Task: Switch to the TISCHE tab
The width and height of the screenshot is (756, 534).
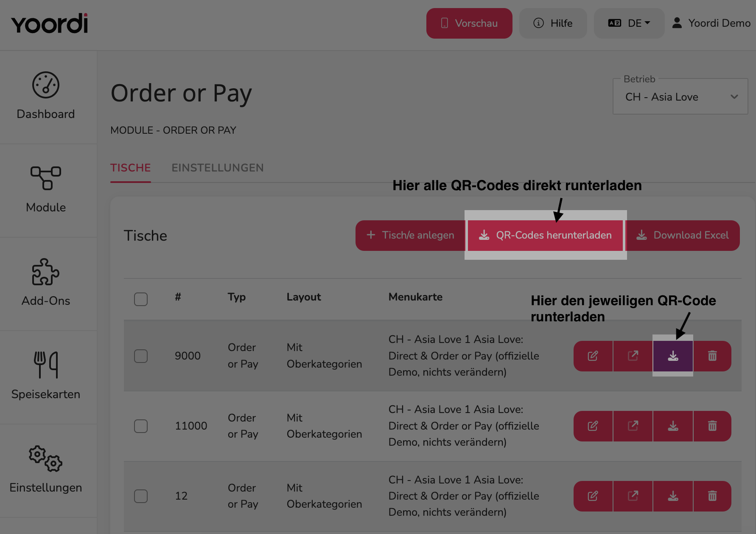Action: point(131,168)
